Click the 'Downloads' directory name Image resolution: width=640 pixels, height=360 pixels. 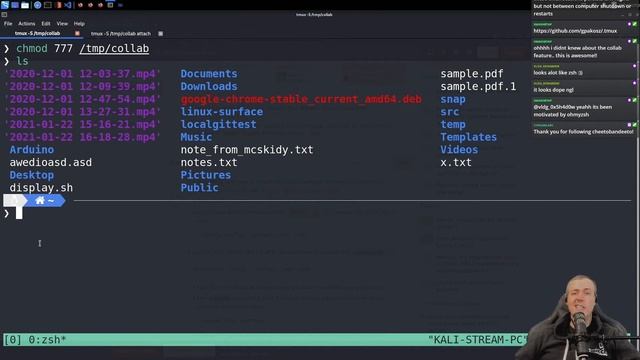pos(209,87)
